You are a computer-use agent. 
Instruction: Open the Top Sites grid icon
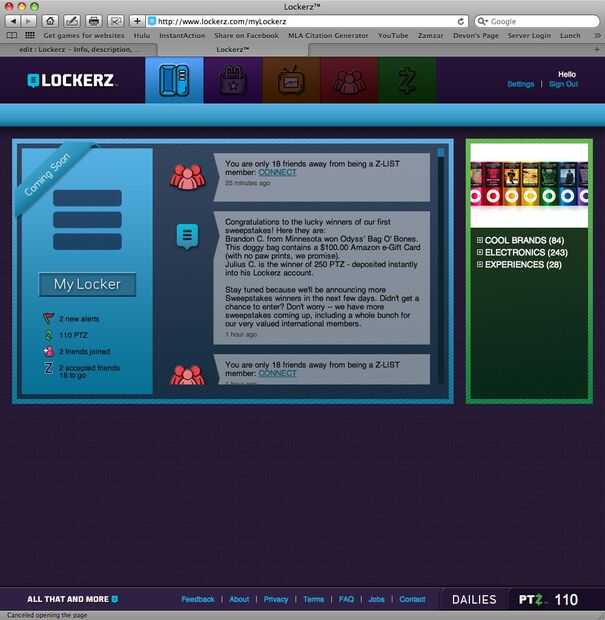tap(30, 35)
